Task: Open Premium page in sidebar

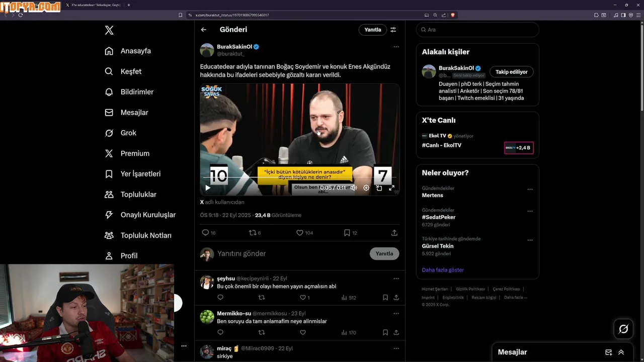Action: 127,153
